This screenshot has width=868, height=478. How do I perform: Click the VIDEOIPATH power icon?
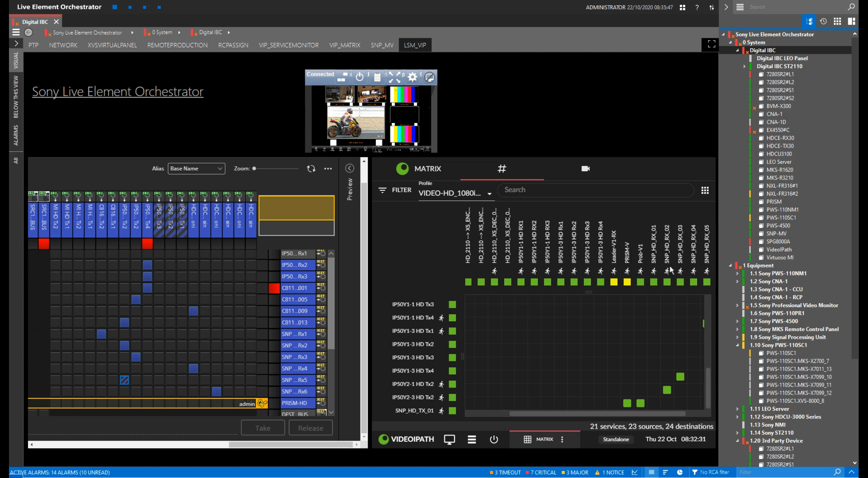point(494,439)
